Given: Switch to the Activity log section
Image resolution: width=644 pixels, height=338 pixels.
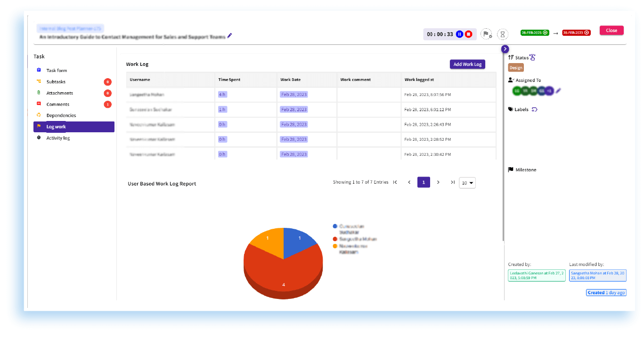Looking at the screenshot, I should pyautogui.click(x=59, y=137).
